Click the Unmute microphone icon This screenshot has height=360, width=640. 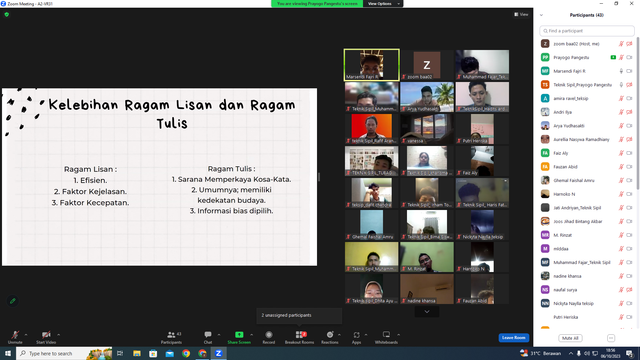[15, 335]
